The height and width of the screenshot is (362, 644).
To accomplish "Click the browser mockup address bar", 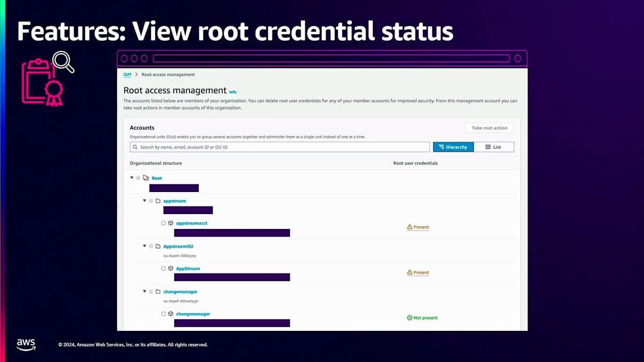I will (331, 58).
